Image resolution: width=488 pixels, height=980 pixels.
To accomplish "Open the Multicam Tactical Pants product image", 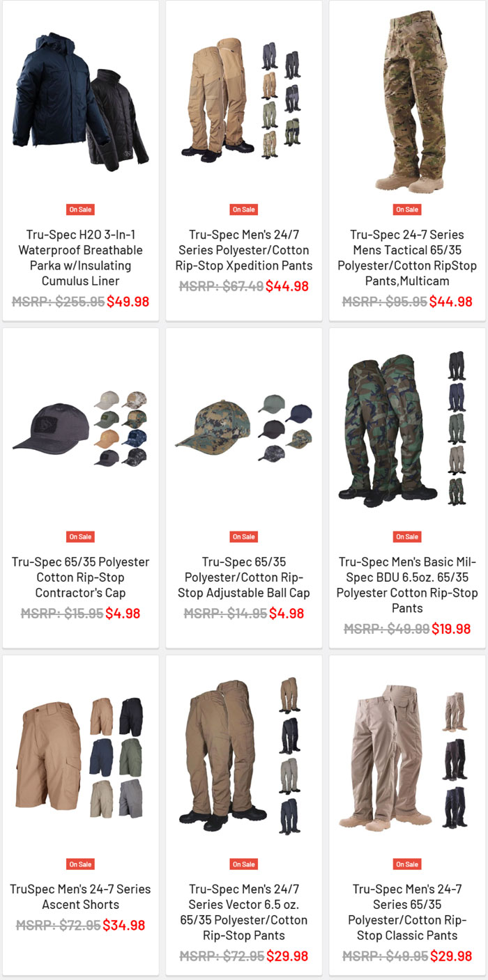I will pos(407,100).
